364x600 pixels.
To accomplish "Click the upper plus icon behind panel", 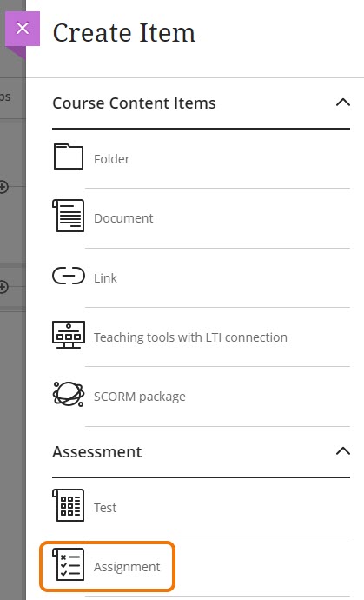I will click(x=3, y=187).
